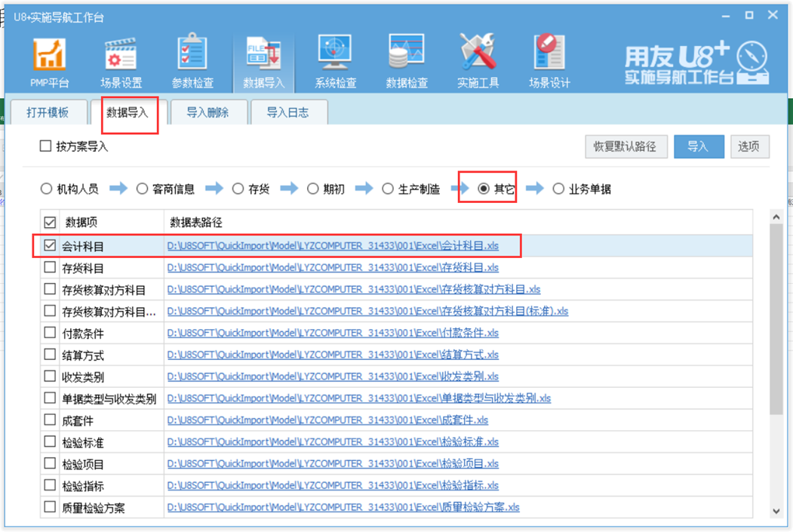Screen dimensions: 793x532
Task: Select the 机构人员 radio button
Action: pyautogui.click(x=46, y=189)
